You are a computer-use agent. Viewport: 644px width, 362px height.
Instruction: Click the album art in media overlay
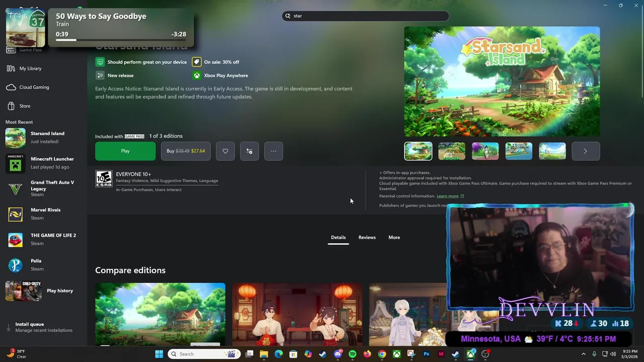pyautogui.click(x=25, y=28)
